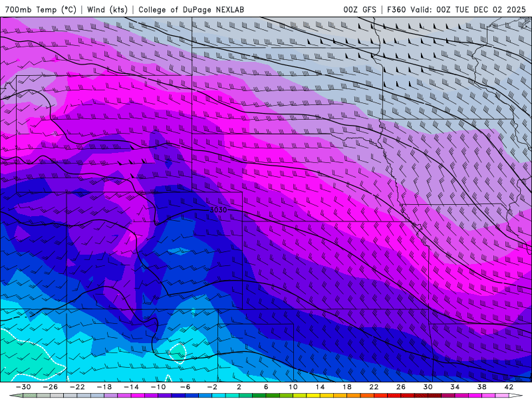Image resolution: width=532 pixels, height=399 pixels.
Task: Click the −14 legend value
Action: pyautogui.click(x=131, y=387)
